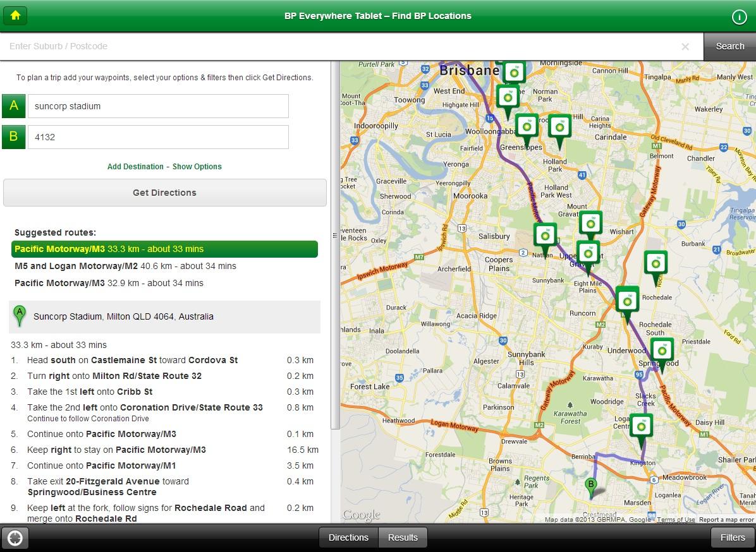The width and height of the screenshot is (756, 552).
Task: Click the panel splitter handle
Action: (x=334, y=236)
